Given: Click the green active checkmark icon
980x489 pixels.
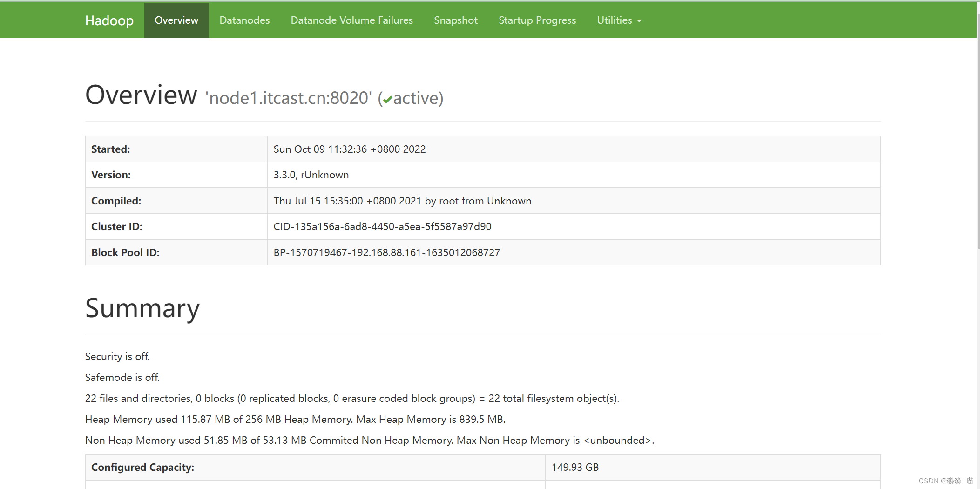Looking at the screenshot, I should [388, 100].
